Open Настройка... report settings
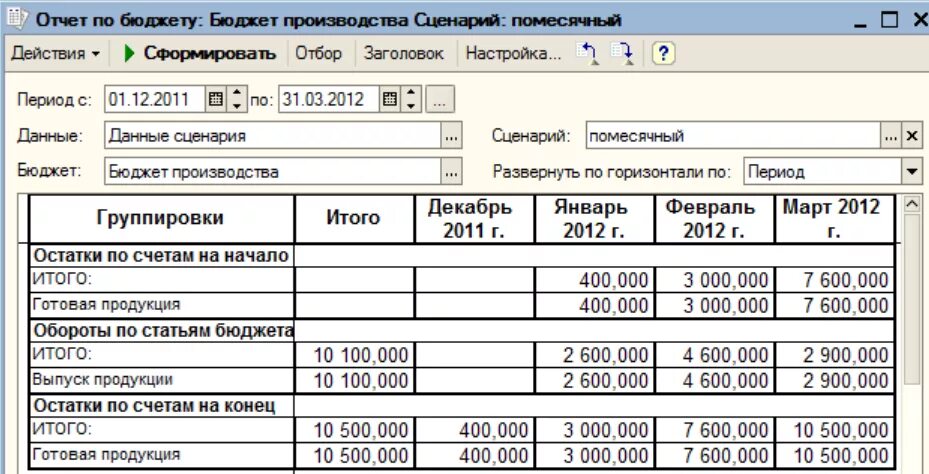The height and width of the screenshot is (474, 929). coord(512,53)
